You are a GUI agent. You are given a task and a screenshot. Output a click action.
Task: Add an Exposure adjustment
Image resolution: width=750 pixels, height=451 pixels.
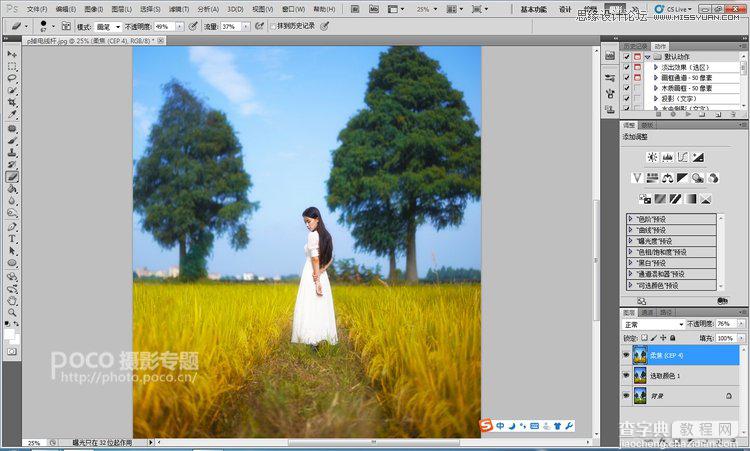pyautogui.click(x=698, y=157)
